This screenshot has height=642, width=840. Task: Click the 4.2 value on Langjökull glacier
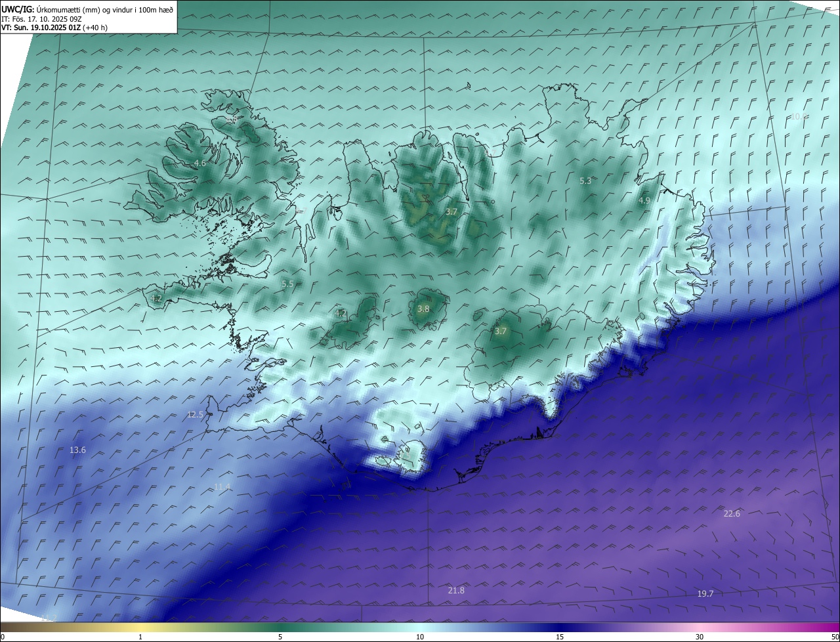[341, 313]
